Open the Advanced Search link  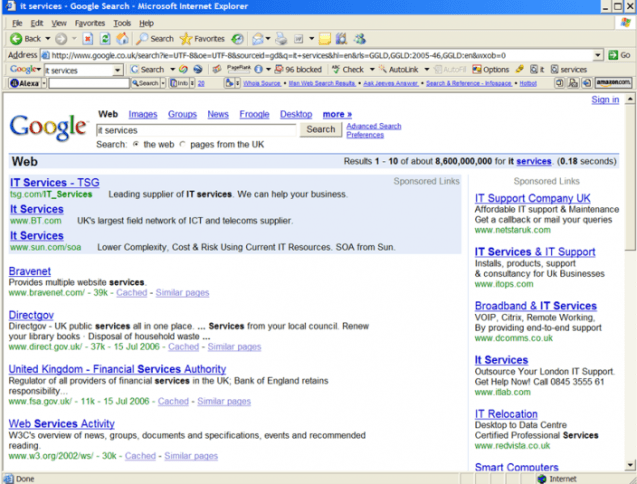click(x=374, y=126)
